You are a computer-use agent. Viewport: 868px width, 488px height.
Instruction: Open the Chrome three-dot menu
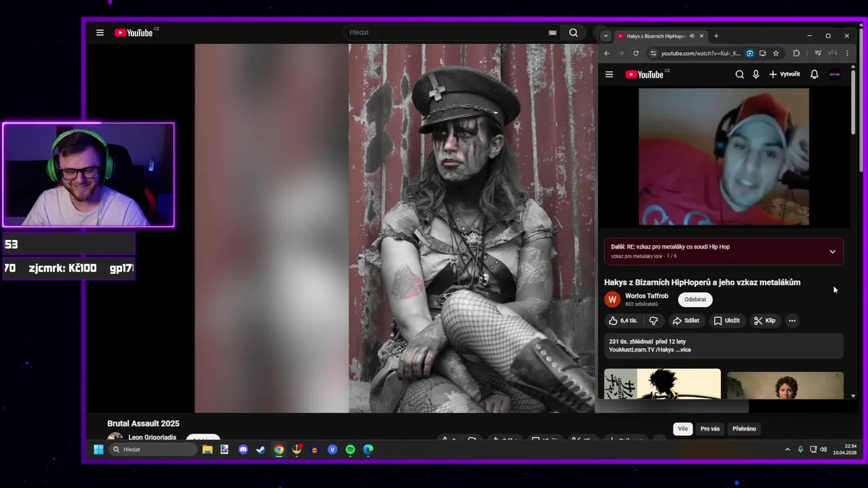[x=847, y=54]
